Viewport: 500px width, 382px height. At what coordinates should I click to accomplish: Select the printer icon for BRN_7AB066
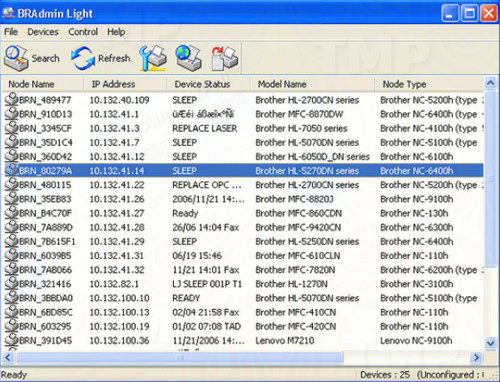tap(11, 269)
